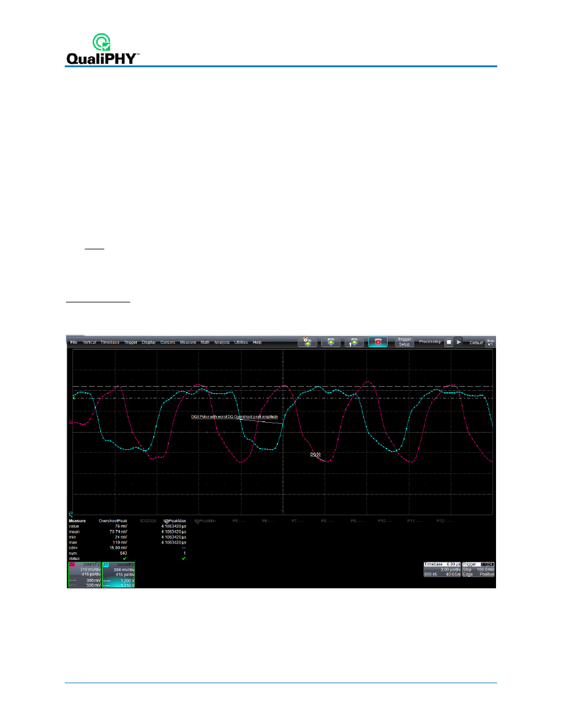Click the Undo icon

(490, 342)
